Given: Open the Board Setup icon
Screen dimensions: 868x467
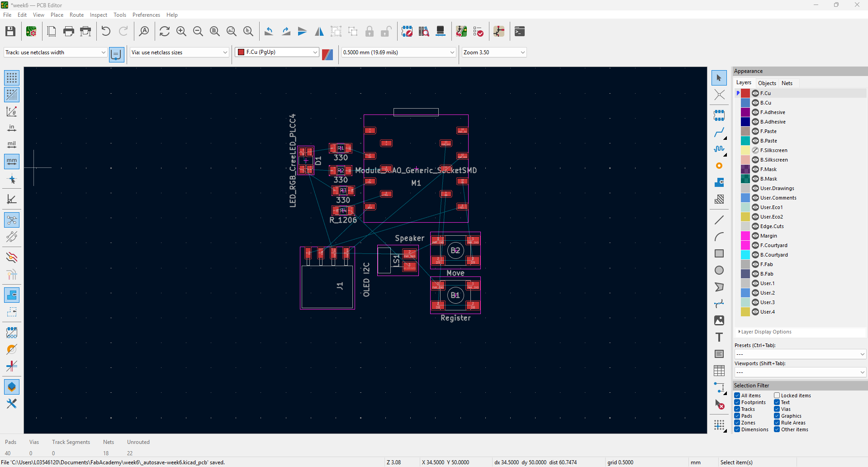Looking at the screenshot, I should pos(31,31).
